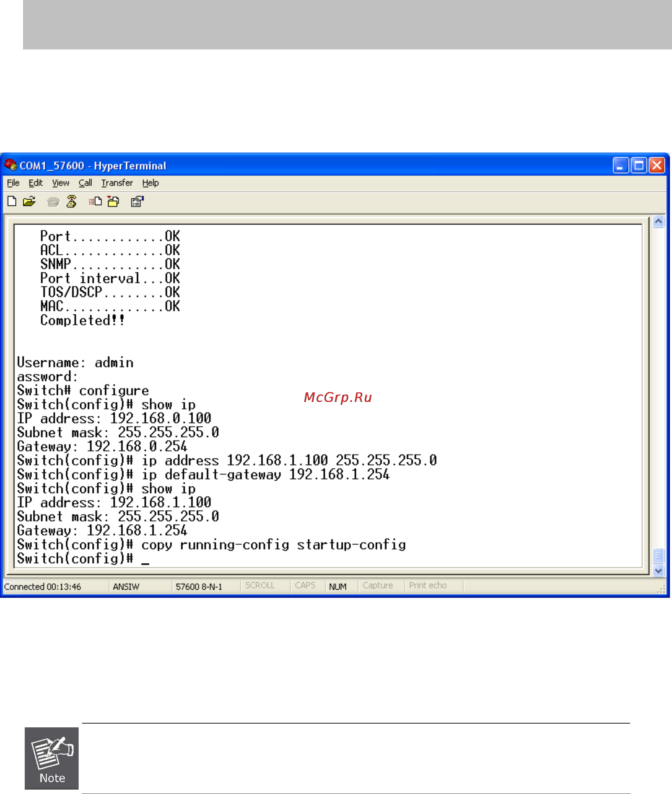This screenshot has height=794, width=672.
Task: Click the 'copy running-config startup-config' line
Action: click(212, 545)
